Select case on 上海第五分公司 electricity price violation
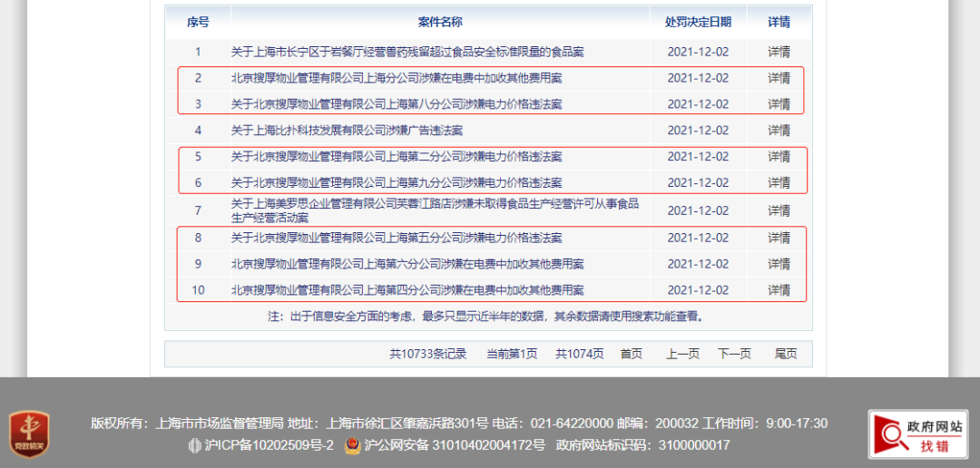The width and height of the screenshot is (980, 468). [x=397, y=238]
